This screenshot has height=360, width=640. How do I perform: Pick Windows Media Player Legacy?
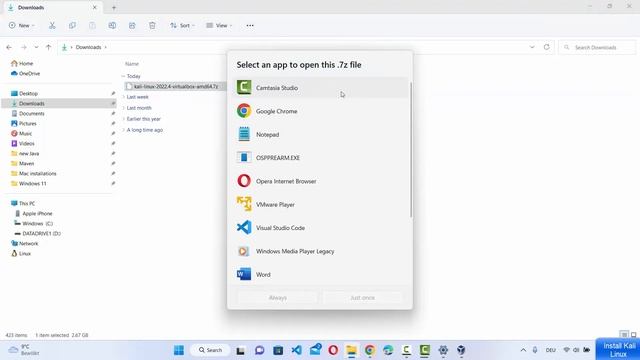click(x=321, y=251)
